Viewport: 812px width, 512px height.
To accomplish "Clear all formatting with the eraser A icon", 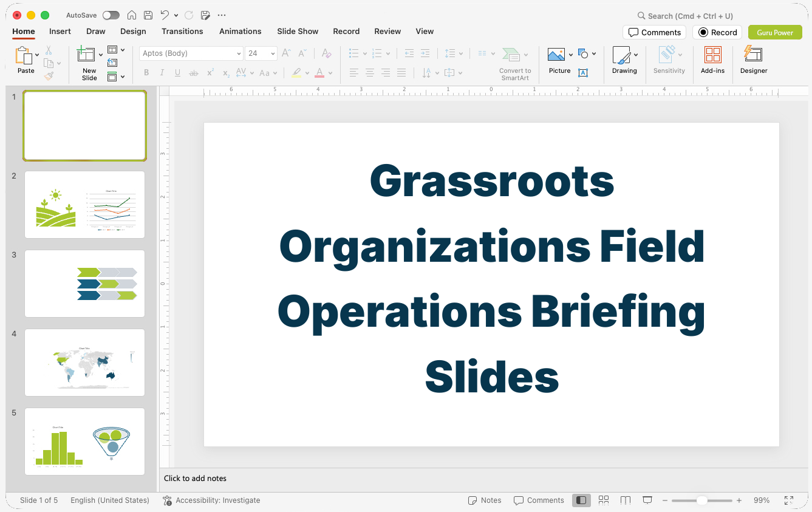I will (x=326, y=53).
